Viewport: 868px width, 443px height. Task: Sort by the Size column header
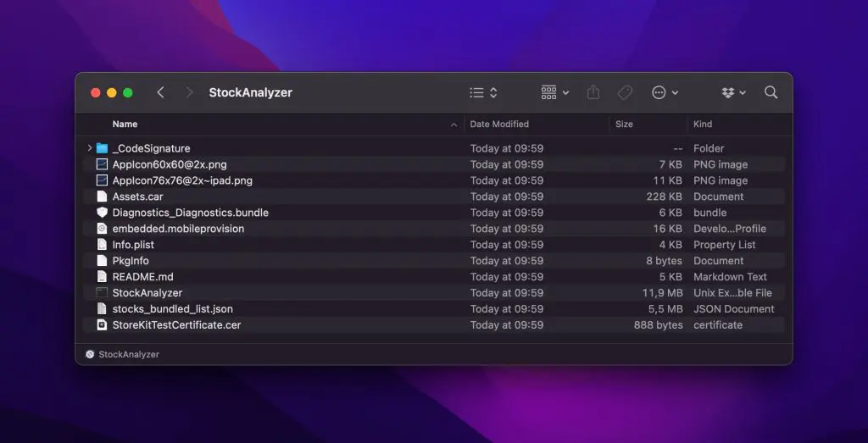pos(624,124)
